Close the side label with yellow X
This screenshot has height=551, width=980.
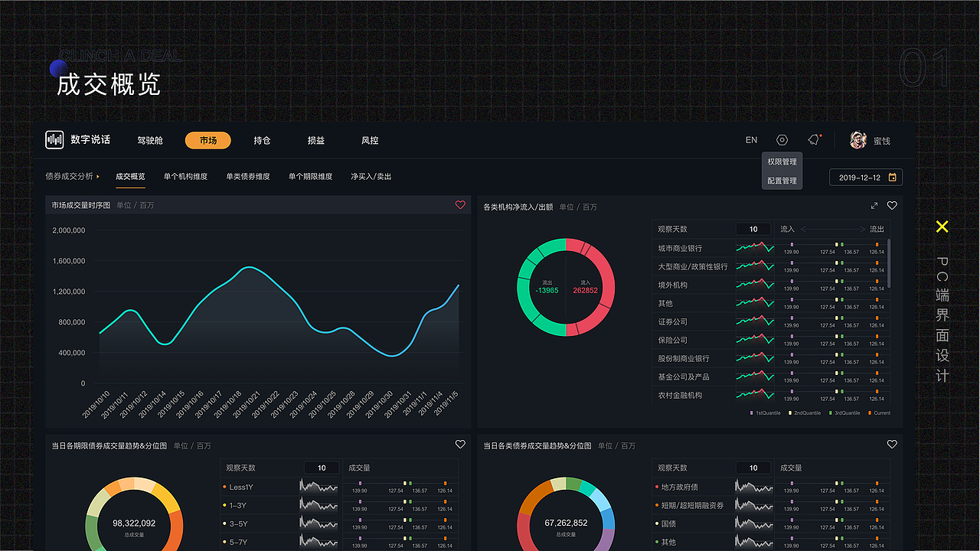point(942,227)
